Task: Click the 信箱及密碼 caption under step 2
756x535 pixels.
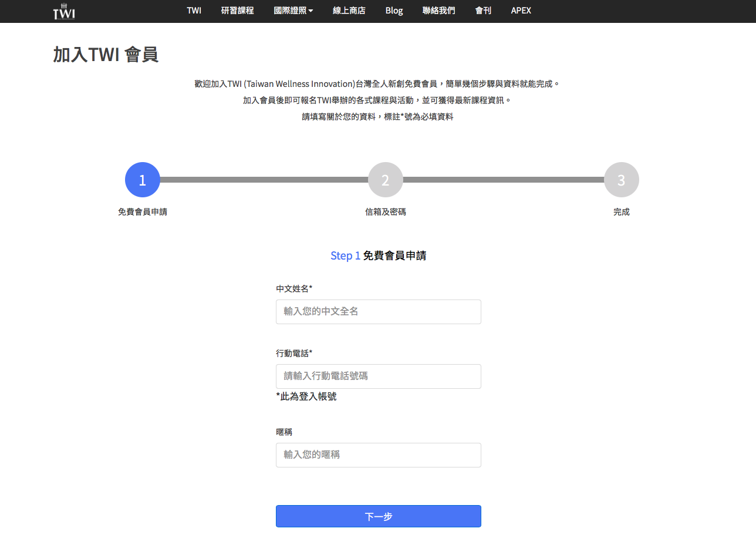Action: (x=386, y=212)
